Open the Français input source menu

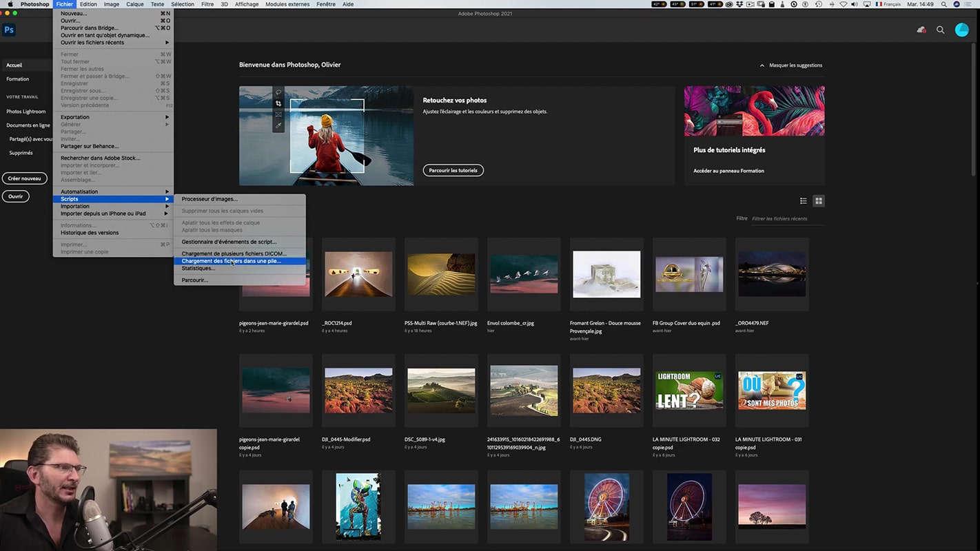tap(888, 4)
